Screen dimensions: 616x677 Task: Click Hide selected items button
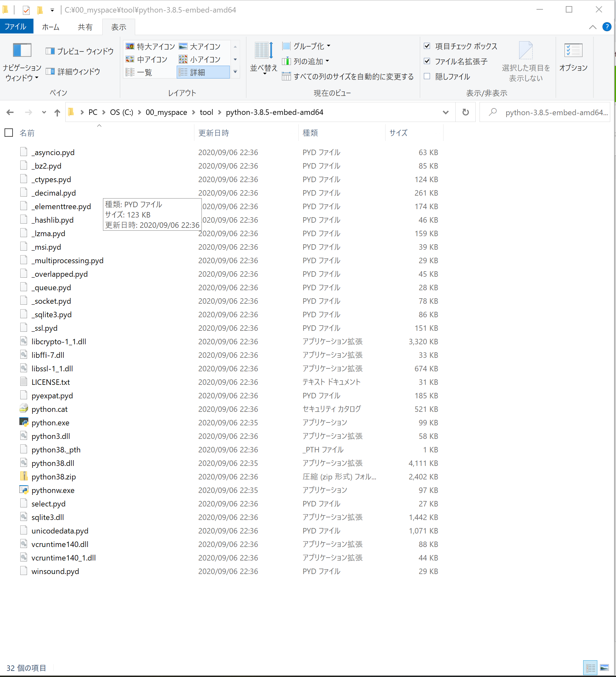coord(526,62)
